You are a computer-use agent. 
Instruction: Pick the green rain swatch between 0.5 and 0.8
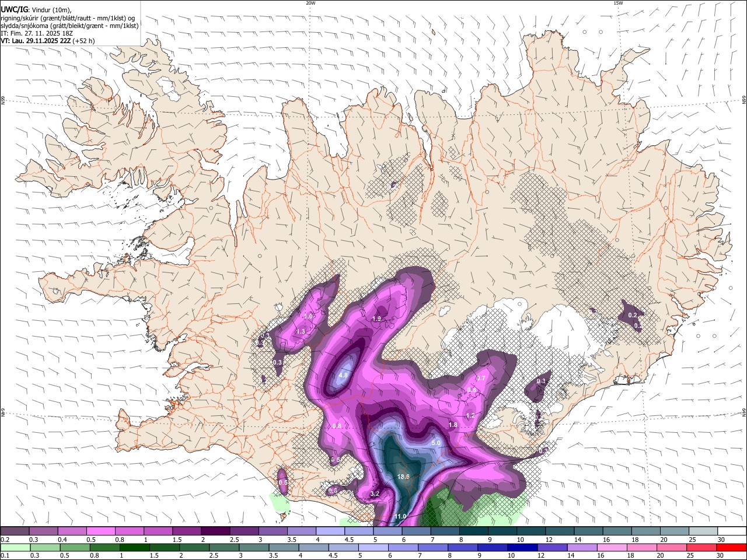point(74,547)
